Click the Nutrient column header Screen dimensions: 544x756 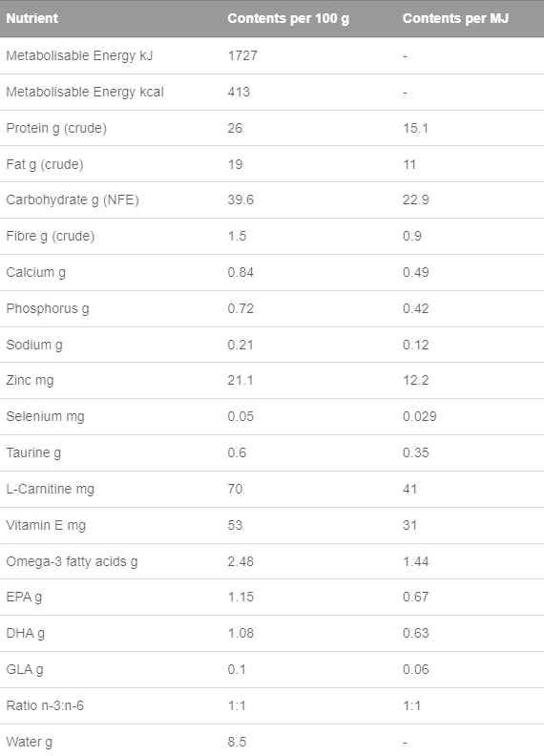tap(31, 18)
